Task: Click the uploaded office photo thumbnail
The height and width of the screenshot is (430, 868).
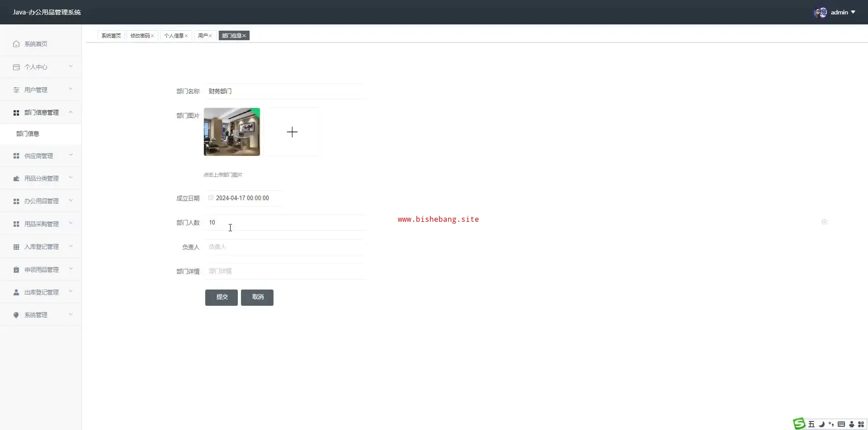Action: tap(232, 132)
